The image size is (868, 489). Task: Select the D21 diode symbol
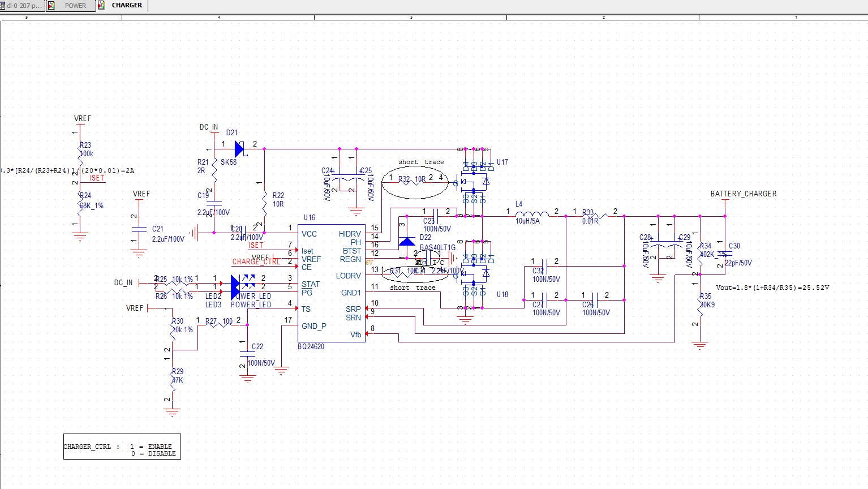point(239,149)
